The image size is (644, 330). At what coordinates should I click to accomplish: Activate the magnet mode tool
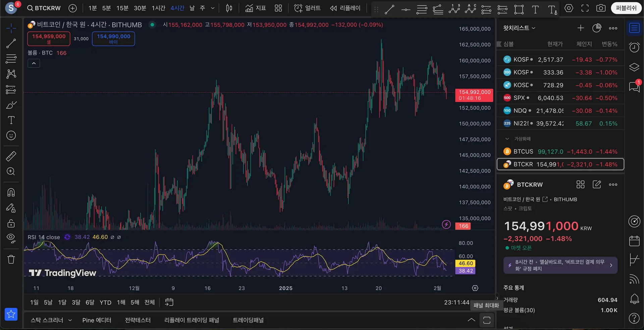11,192
